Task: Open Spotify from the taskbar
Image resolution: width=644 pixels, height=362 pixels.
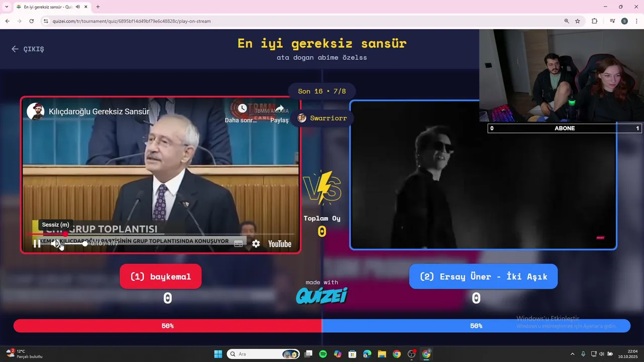Action: pos(323,354)
